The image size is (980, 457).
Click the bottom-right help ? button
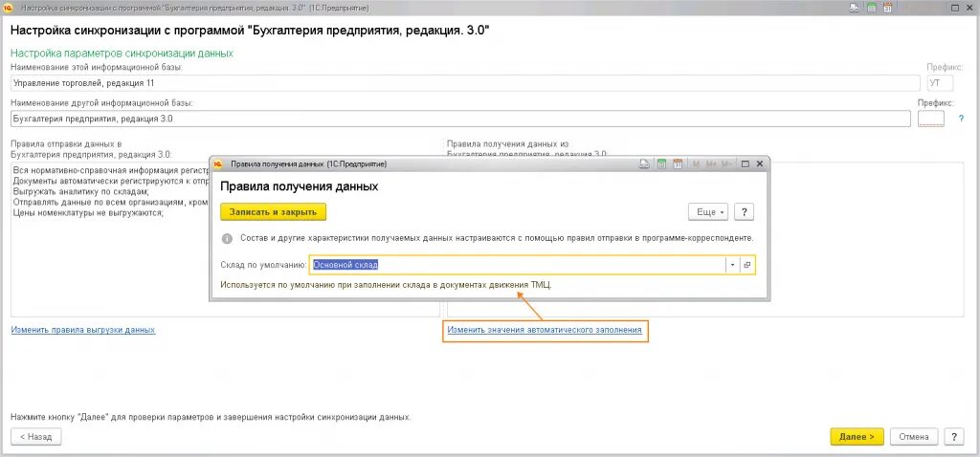click(x=954, y=437)
